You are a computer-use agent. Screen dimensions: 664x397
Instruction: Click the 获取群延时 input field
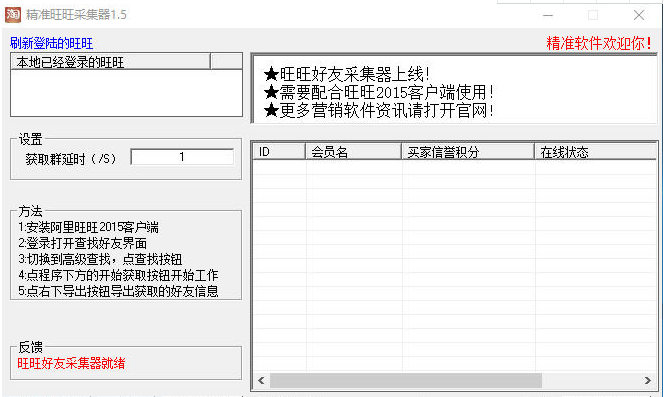[x=182, y=157]
